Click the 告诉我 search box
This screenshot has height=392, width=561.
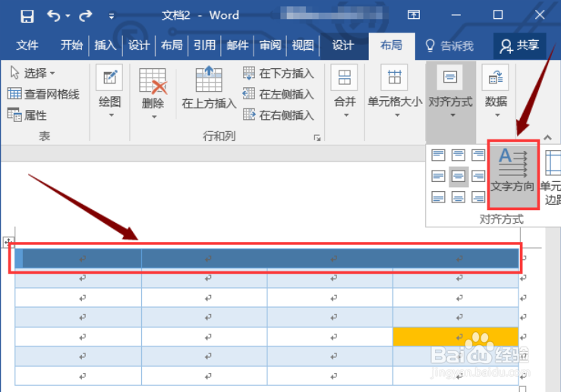click(x=449, y=45)
